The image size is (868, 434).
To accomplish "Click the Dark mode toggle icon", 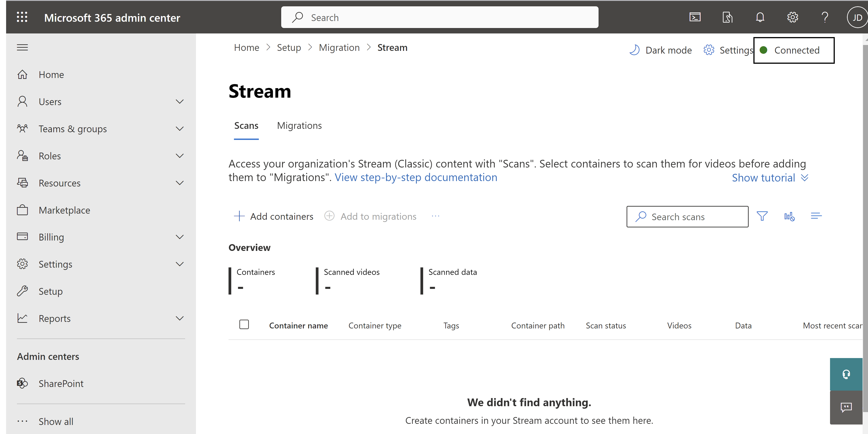I will (635, 50).
